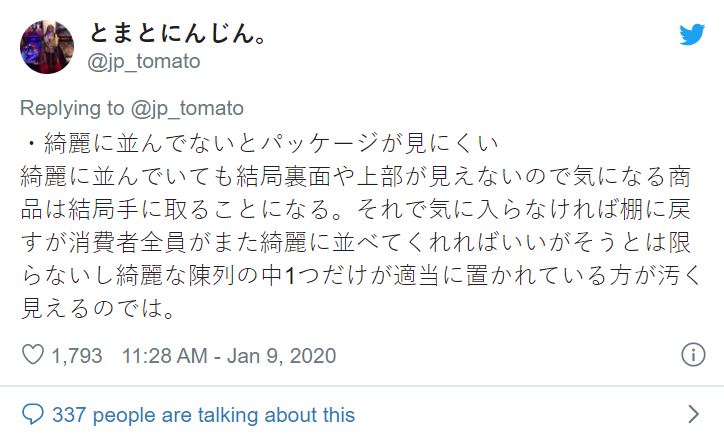Like the tweet with the heart icon

tap(33, 355)
